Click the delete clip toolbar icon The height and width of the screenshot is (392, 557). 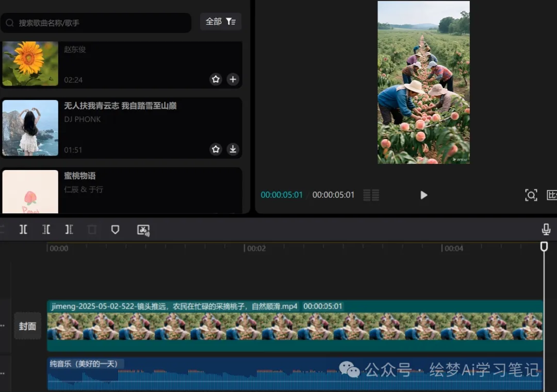pyautogui.click(x=92, y=230)
